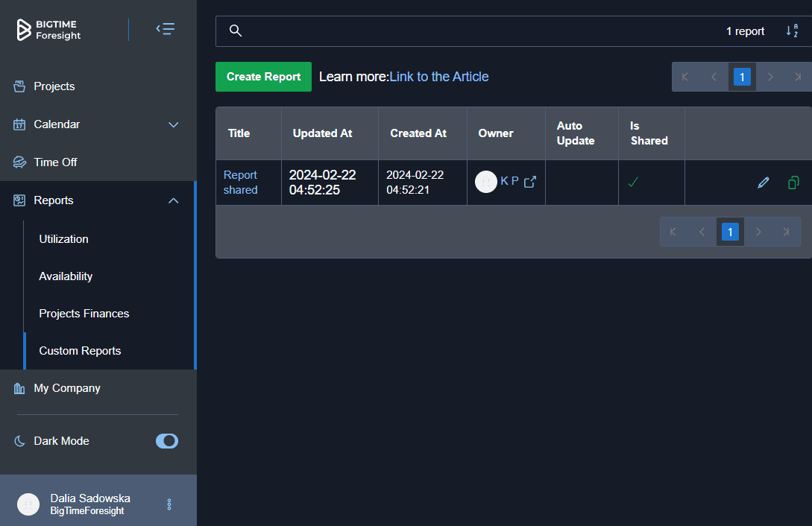
Task: Open the pencil edit icon for Report shared
Action: click(763, 182)
